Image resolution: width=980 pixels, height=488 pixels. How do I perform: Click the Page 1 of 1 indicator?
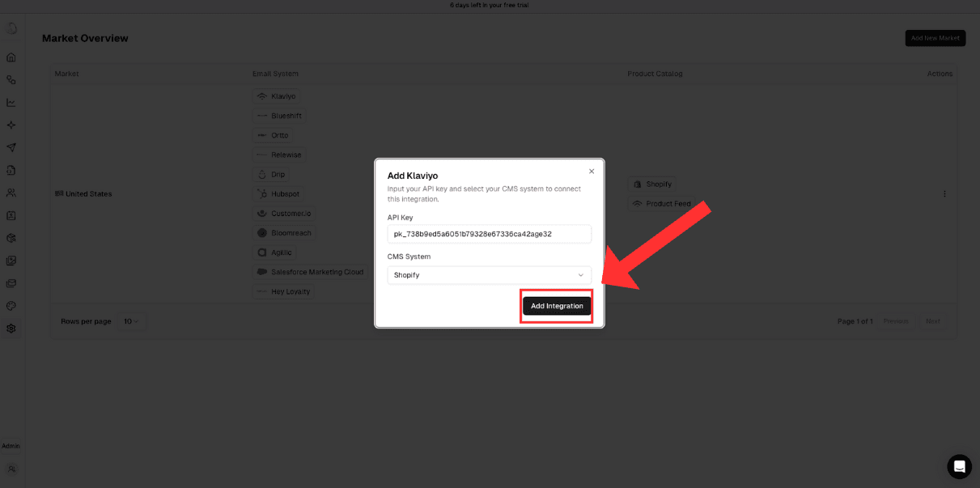(855, 321)
